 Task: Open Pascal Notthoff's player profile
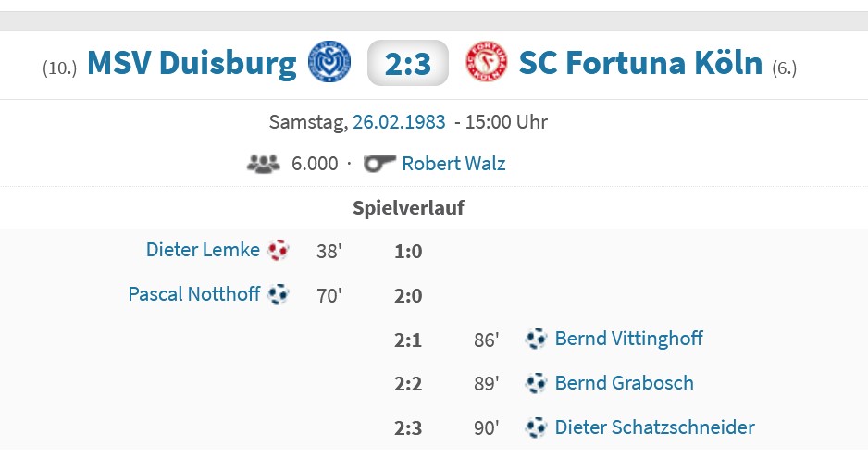click(193, 295)
